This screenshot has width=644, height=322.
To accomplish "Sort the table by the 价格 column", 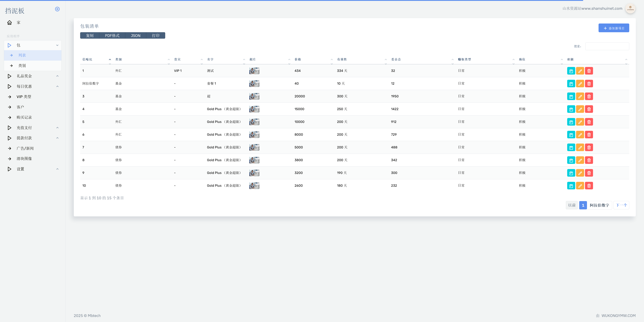I will [x=298, y=60].
